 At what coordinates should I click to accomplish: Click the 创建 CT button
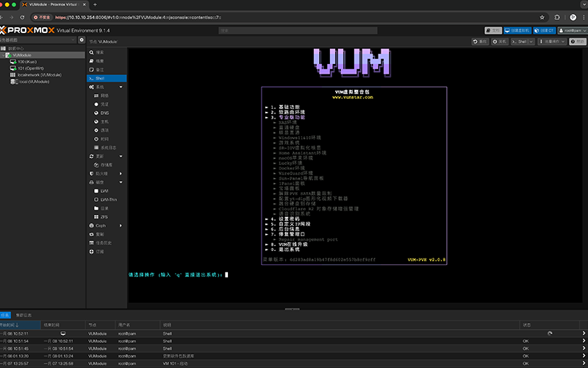point(544,30)
